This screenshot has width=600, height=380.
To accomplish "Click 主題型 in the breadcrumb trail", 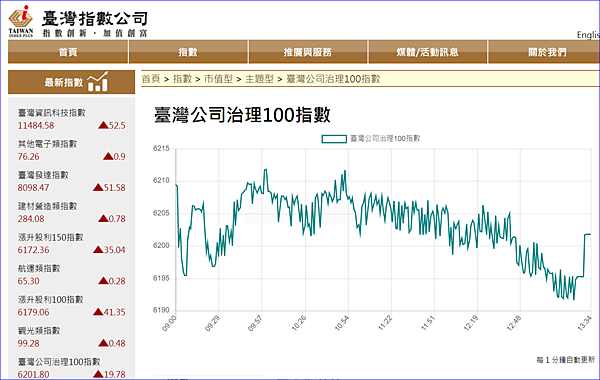I will [x=259, y=79].
